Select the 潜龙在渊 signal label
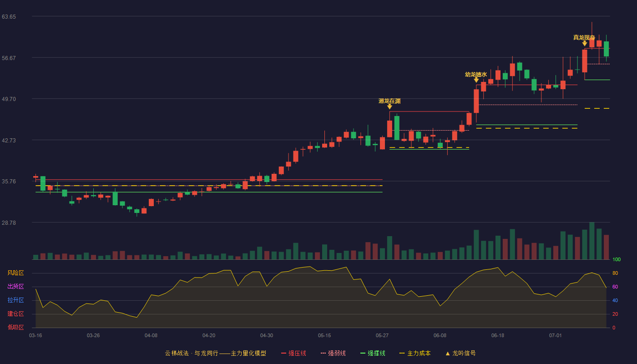Viewport: 637px width, 364px height. click(x=389, y=101)
